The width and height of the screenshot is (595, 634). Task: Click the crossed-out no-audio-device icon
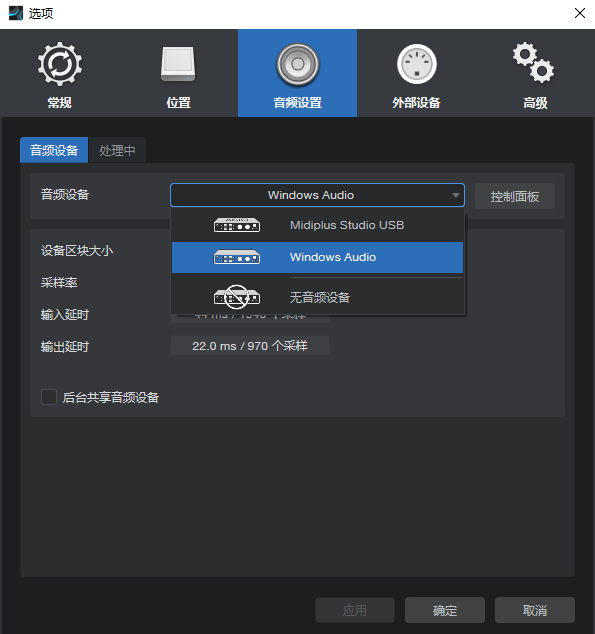tap(237, 297)
